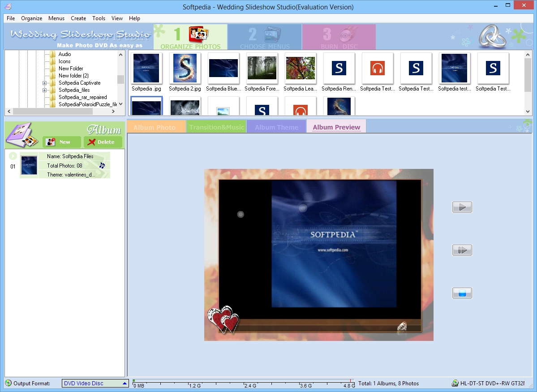The width and height of the screenshot is (537, 392).
Task: Switch to the Transition&Music tab
Action: point(216,126)
